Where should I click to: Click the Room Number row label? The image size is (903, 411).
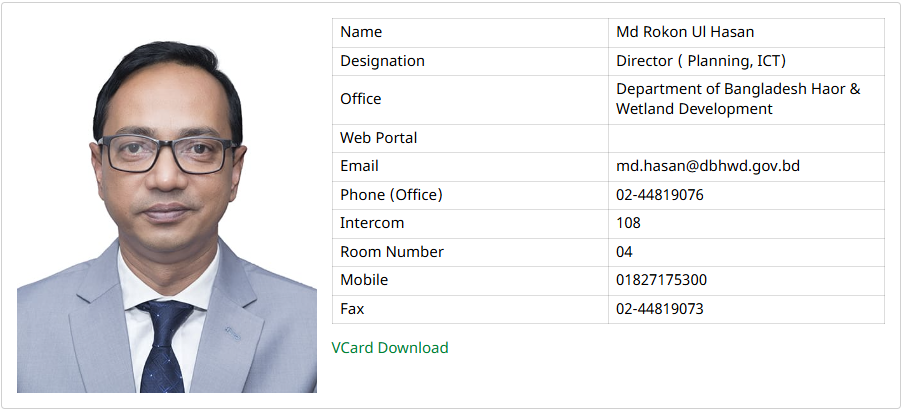[x=391, y=252]
